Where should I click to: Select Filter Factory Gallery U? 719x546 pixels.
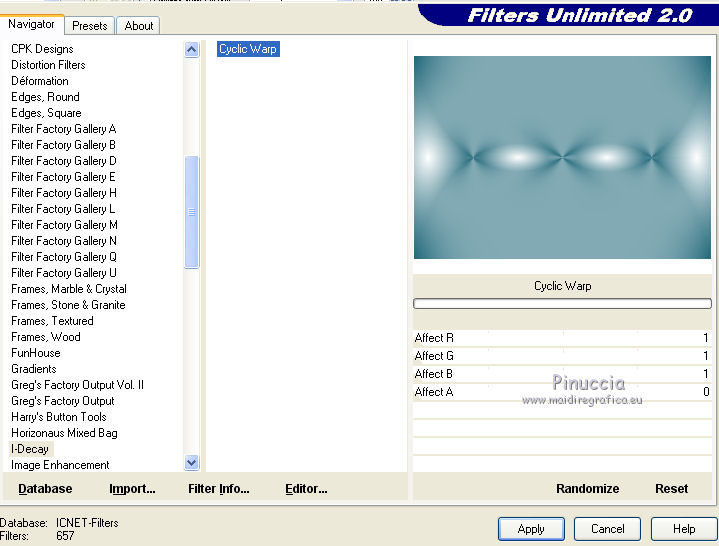pos(64,273)
